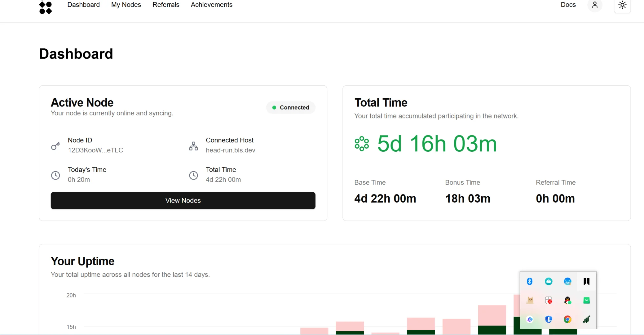Image resolution: width=644 pixels, height=335 pixels.
Task: Go to My Nodes page
Action: click(x=126, y=5)
